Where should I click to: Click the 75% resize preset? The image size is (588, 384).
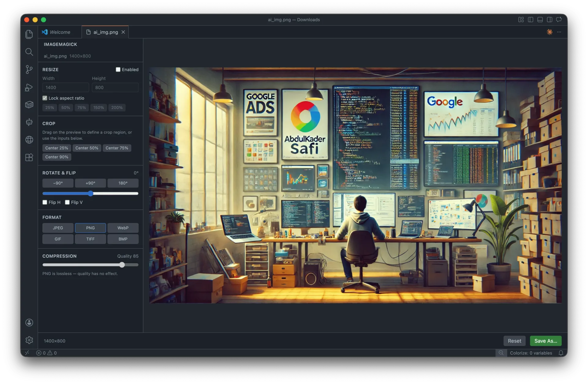tap(81, 107)
